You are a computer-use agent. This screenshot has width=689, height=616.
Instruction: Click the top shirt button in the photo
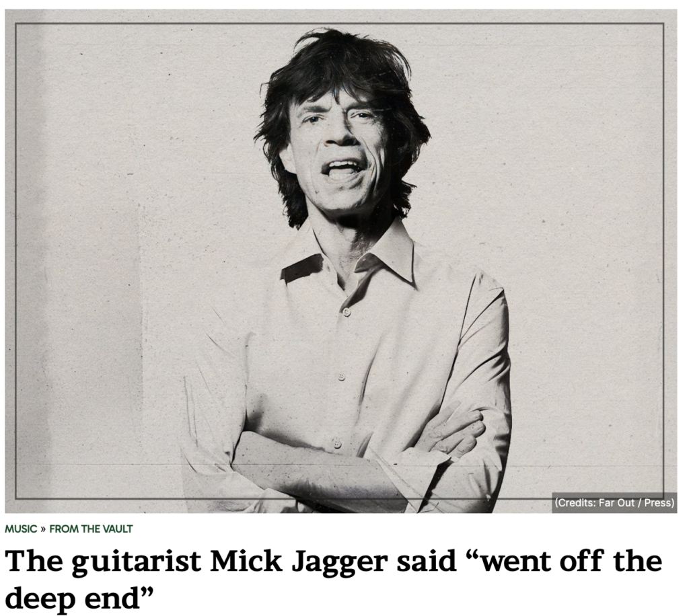(347, 312)
